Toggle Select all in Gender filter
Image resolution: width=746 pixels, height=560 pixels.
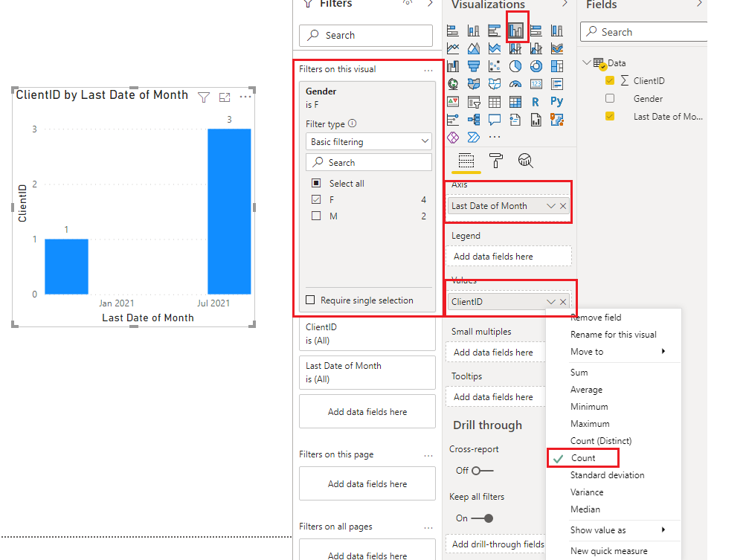coord(316,183)
